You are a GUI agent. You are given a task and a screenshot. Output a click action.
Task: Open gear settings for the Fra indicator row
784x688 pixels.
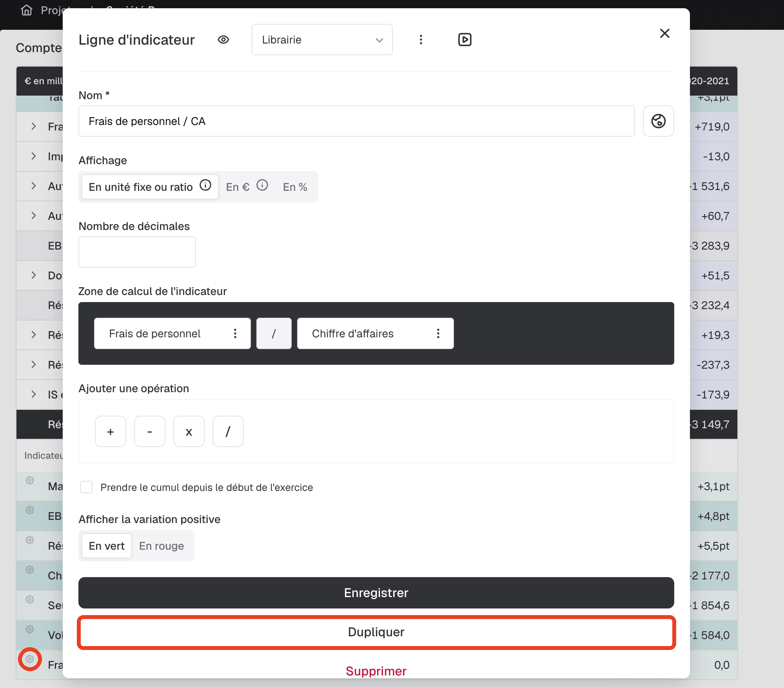[x=30, y=659]
